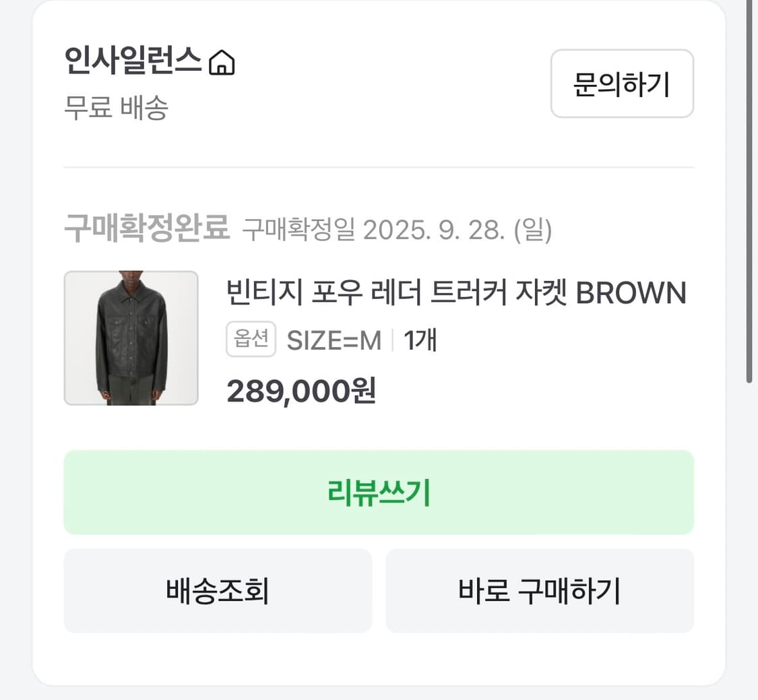Open the leather jacket product thumbnail
The height and width of the screenshot is (700, 758).
[x=131, y=338]
